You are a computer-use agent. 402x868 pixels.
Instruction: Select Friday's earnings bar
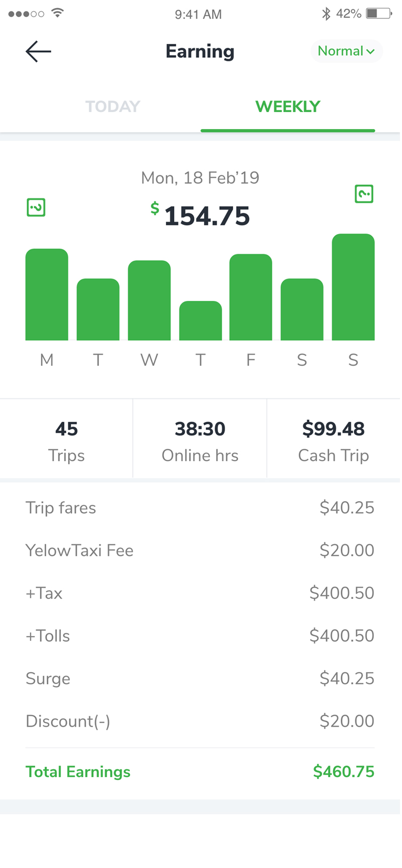click(x=251, y=297)
